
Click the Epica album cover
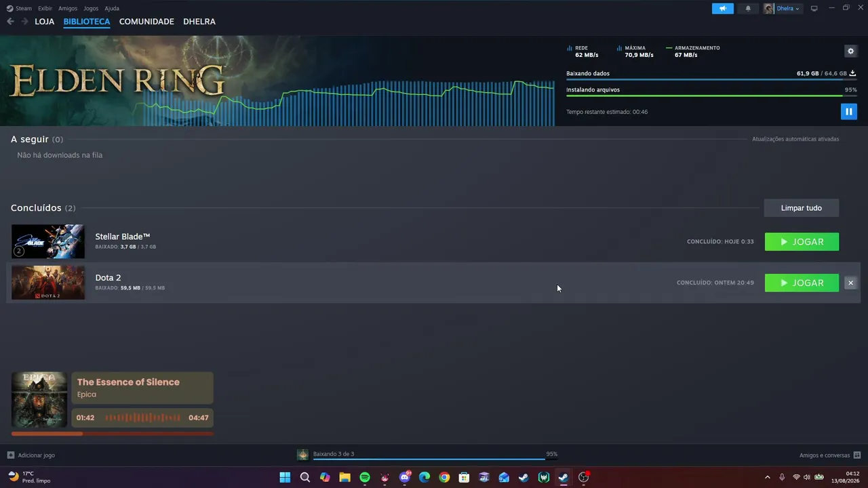pyautogui.click(x=39, y=399)
